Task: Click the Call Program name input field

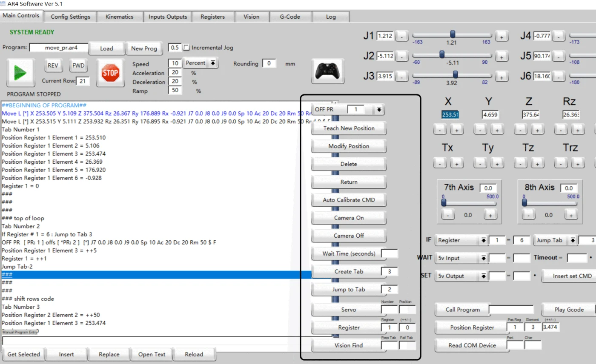Action: click(511, 310)
